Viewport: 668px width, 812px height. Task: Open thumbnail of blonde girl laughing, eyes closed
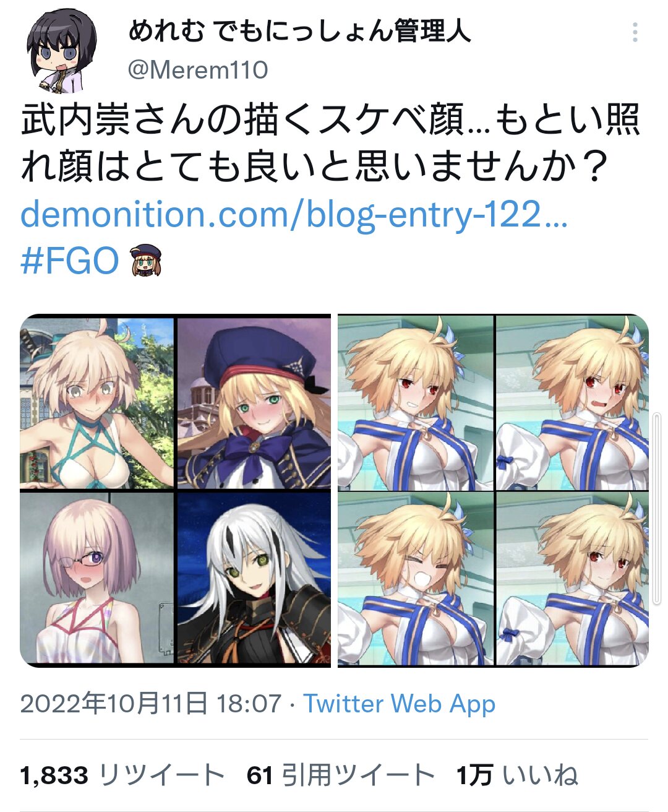tap(416, 578)
